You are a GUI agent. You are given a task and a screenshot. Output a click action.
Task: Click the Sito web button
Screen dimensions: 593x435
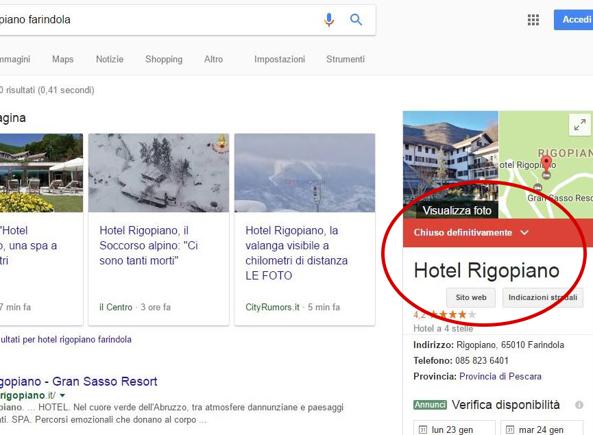(x=471, y=298)
